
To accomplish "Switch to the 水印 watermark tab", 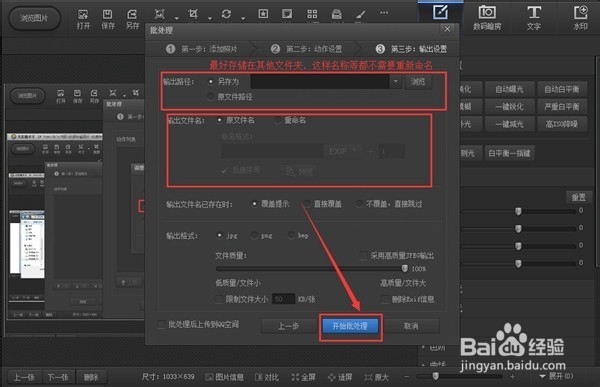I will [580, 18].
